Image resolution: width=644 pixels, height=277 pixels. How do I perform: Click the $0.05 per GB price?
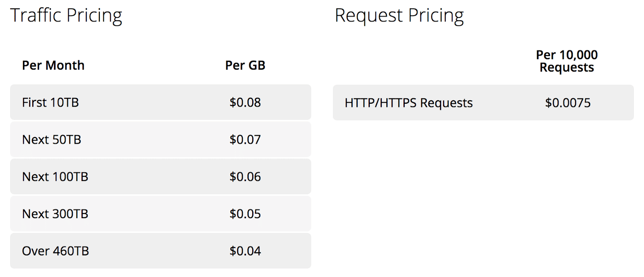245,214
